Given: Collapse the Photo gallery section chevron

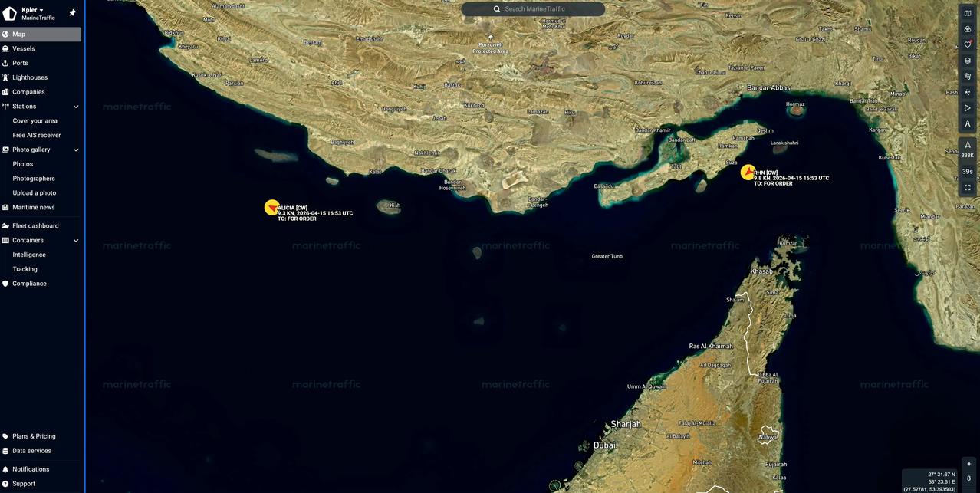Looking at the screenshot, I should (76, 150).
